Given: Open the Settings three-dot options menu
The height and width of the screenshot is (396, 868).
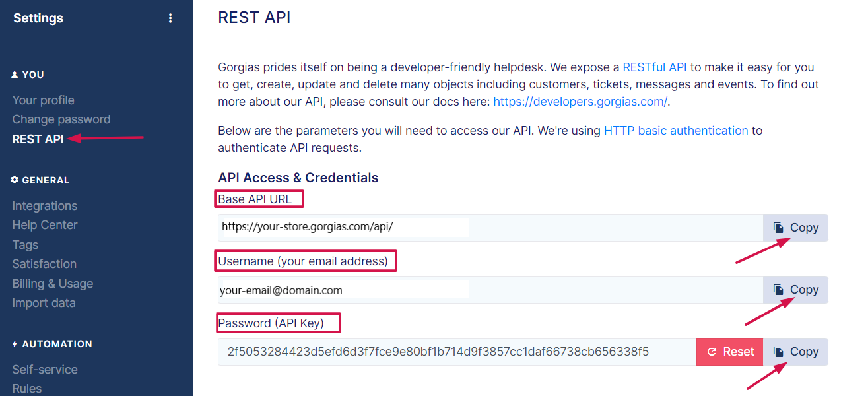Looking at the screenshot, I should (x=170, y=18).
